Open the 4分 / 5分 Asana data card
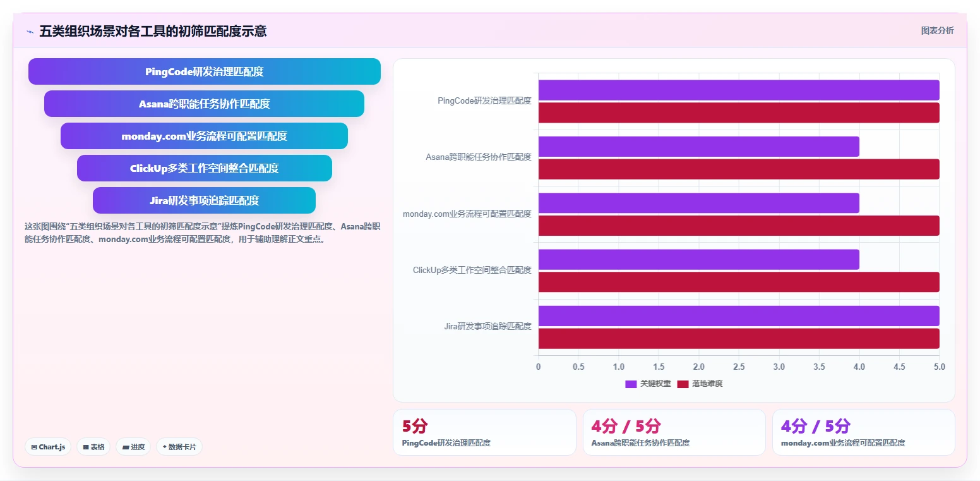Image resolution: width=980 pixels, height=481 pixels. pos(674,432)
